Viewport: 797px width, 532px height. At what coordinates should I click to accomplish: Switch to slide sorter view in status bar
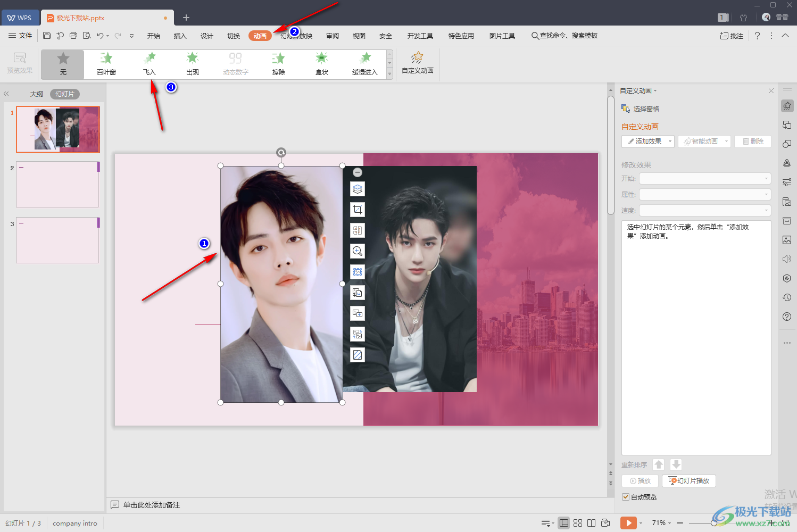[578, 523]
